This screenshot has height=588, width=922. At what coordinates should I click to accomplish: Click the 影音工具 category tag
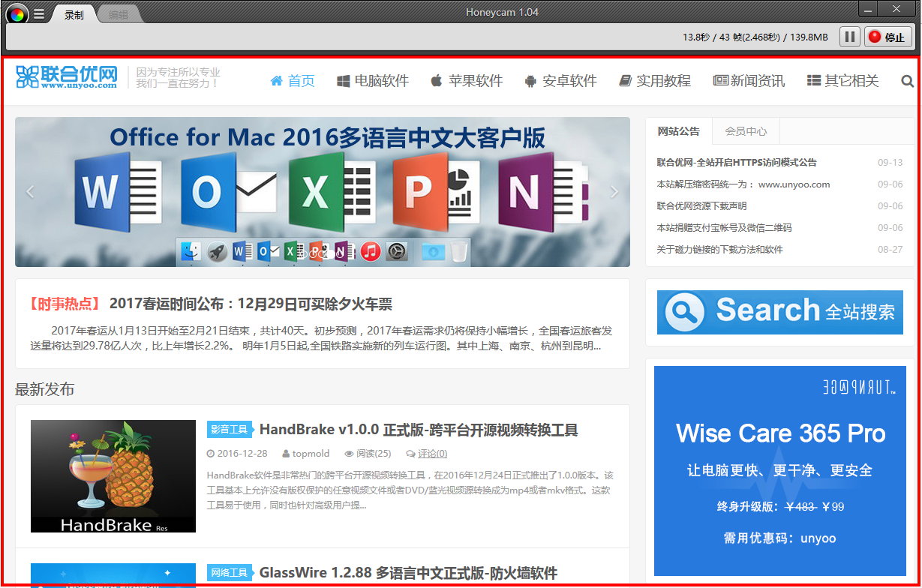point(229,430)
